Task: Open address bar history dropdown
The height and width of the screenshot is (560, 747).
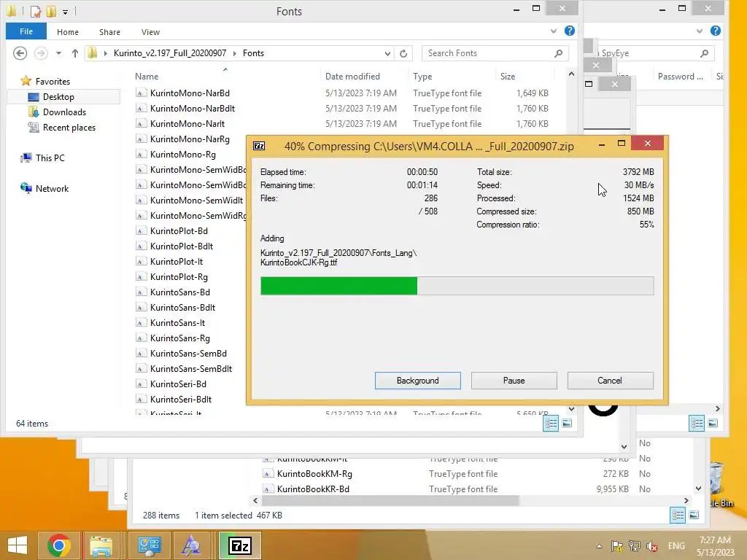Action: (x=387, y=53)
